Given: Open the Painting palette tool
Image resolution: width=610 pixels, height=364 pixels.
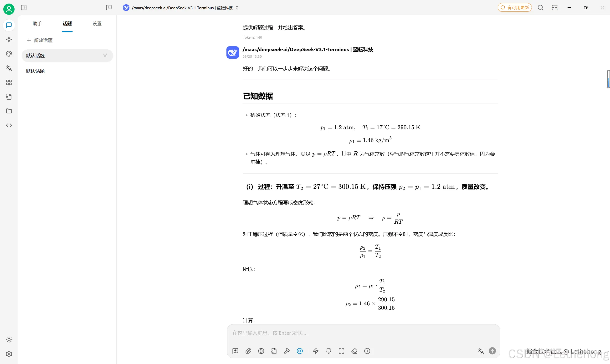Looking at the screenshot, I should [9, 54].
